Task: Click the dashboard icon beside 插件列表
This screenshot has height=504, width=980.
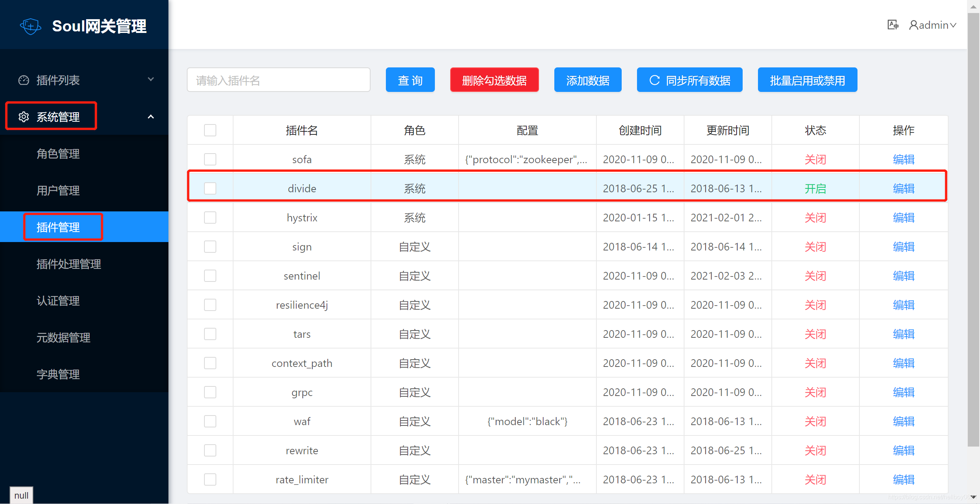Action: (x=24, y=80)
